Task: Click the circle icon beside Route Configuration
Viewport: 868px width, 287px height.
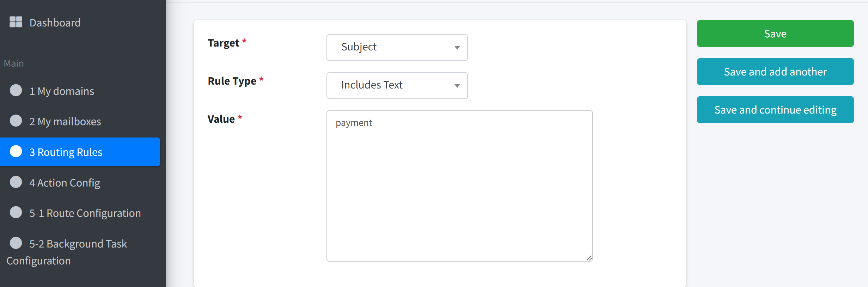Action: coord(16,212)
